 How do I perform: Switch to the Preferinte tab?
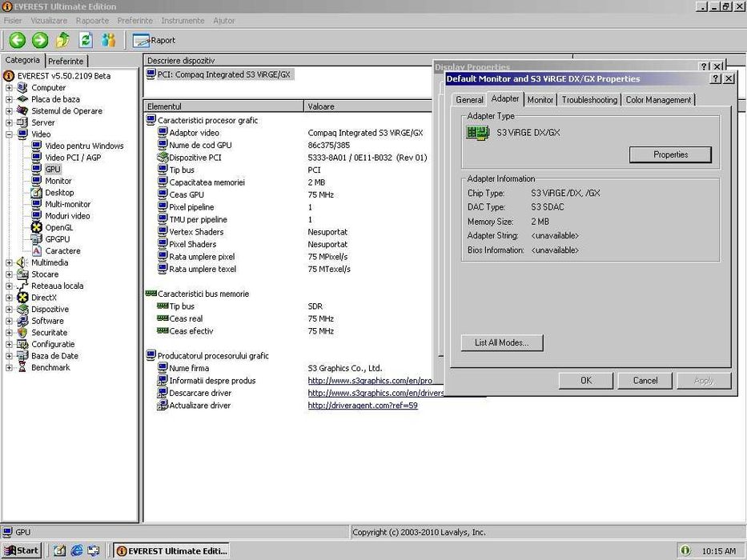click(66, 61)
